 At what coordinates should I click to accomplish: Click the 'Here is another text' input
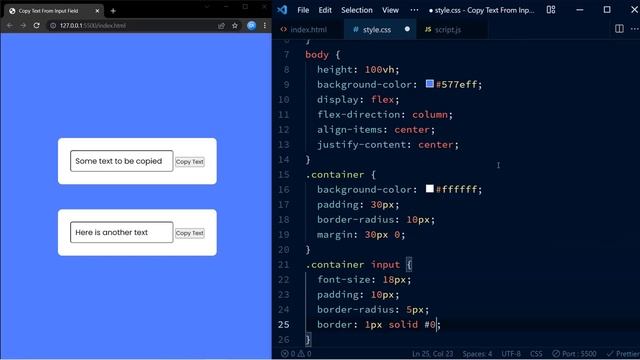[x=122, y=232]
